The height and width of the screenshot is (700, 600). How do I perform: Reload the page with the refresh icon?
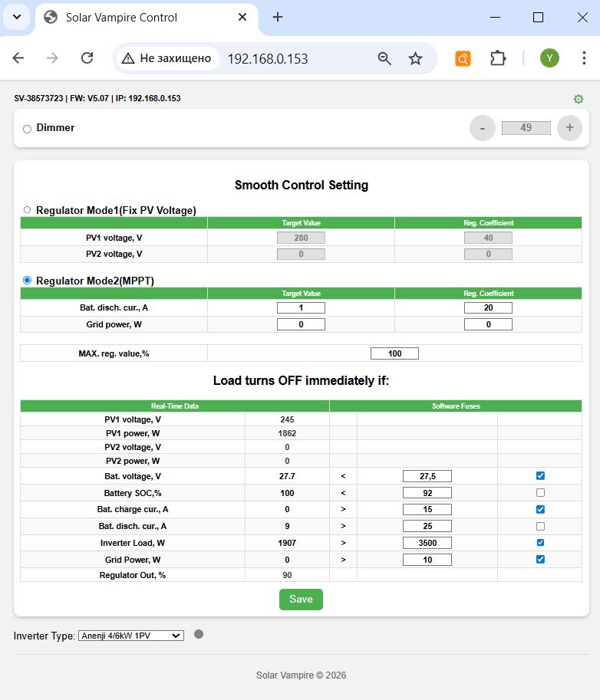tap(87, 58)
